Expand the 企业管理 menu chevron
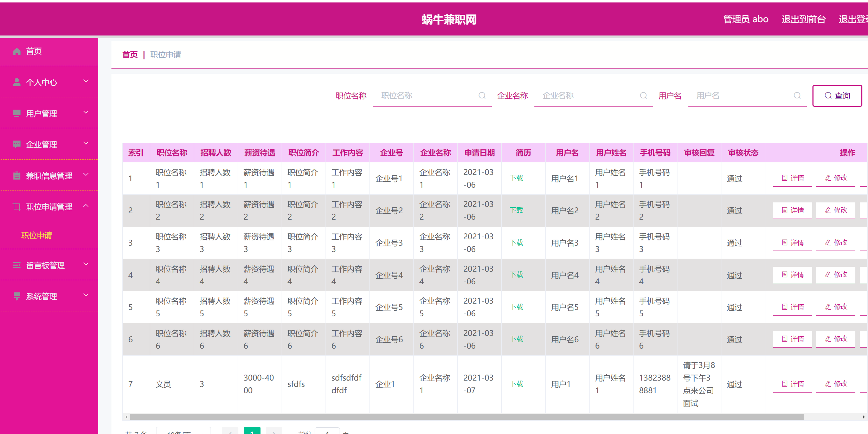 [x=86, y=144]
